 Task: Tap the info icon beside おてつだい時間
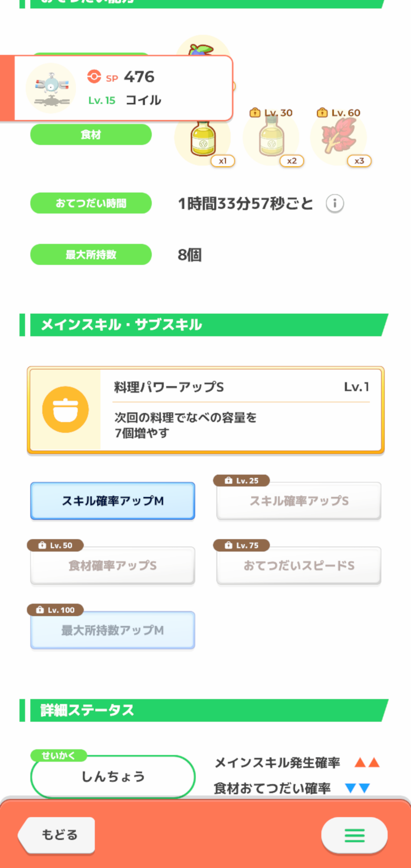point(335,204)
